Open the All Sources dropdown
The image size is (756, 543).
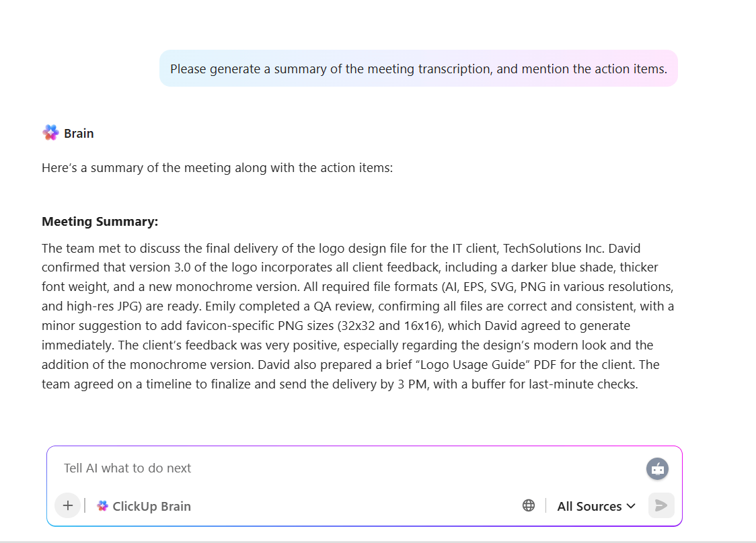click(x=589, y=506)
